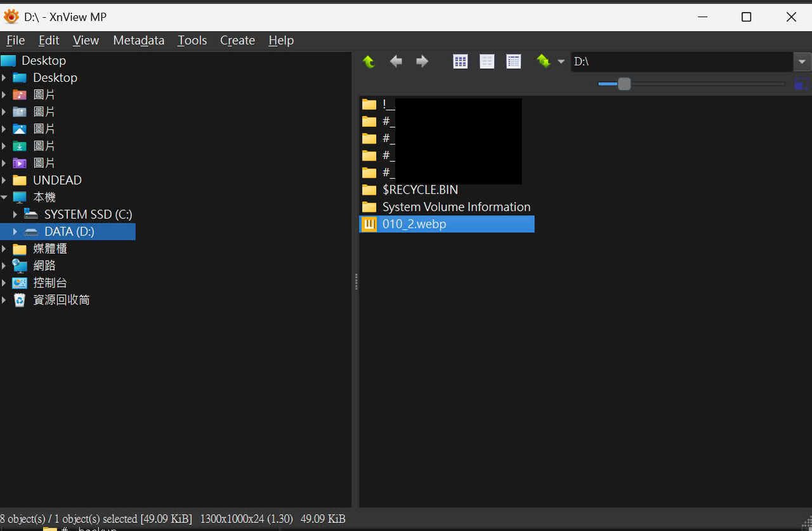Open the File menu
Image resolution: width=812 pixels, height=531 pixels.
(x=16, y=41)
